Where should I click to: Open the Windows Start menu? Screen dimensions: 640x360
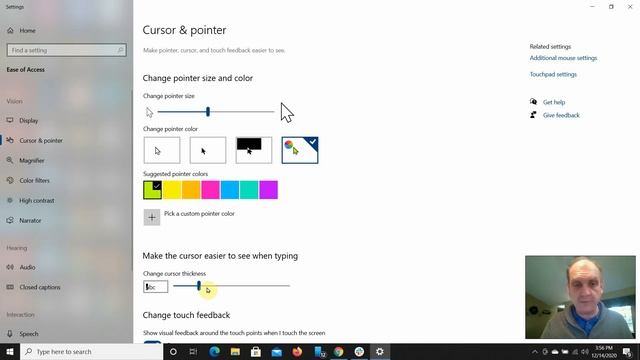[10, 351]
